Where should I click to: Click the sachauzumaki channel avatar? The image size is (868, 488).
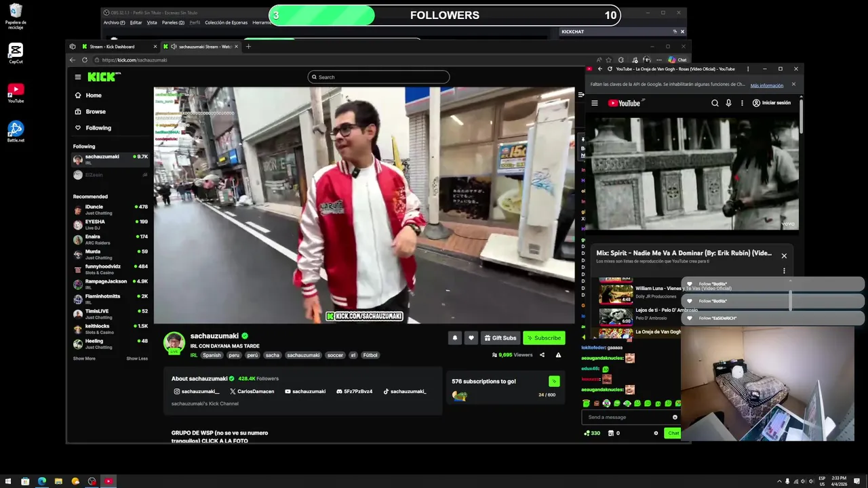click(174, 342)
